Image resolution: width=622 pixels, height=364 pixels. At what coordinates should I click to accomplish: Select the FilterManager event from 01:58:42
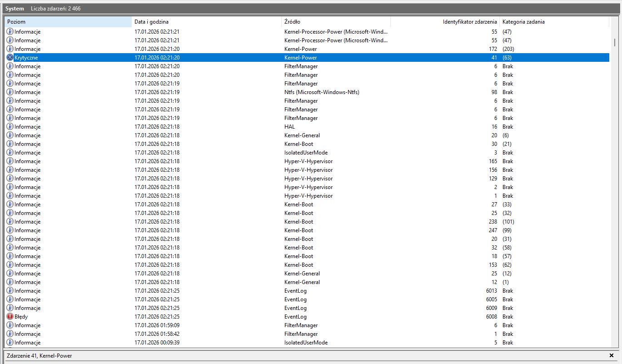(x=300, y=334)
